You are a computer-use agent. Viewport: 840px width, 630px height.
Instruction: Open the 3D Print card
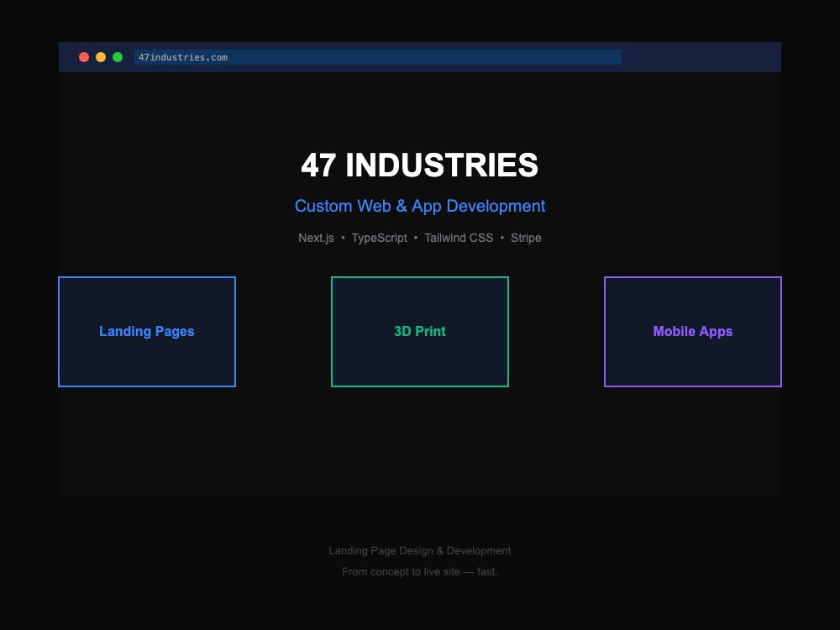[420, 332]
